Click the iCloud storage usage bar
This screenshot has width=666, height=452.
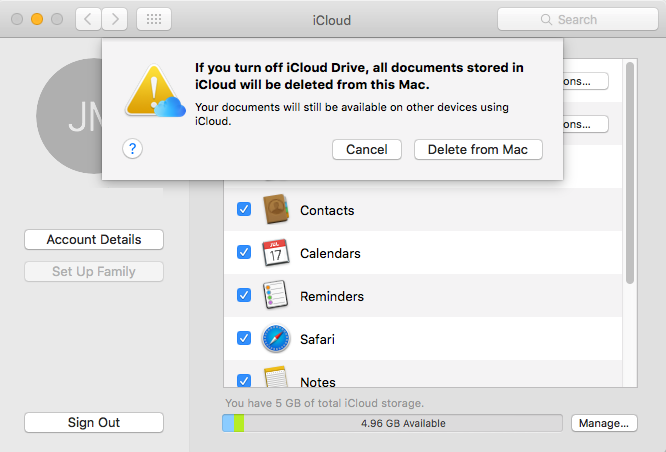click(392, 423)
